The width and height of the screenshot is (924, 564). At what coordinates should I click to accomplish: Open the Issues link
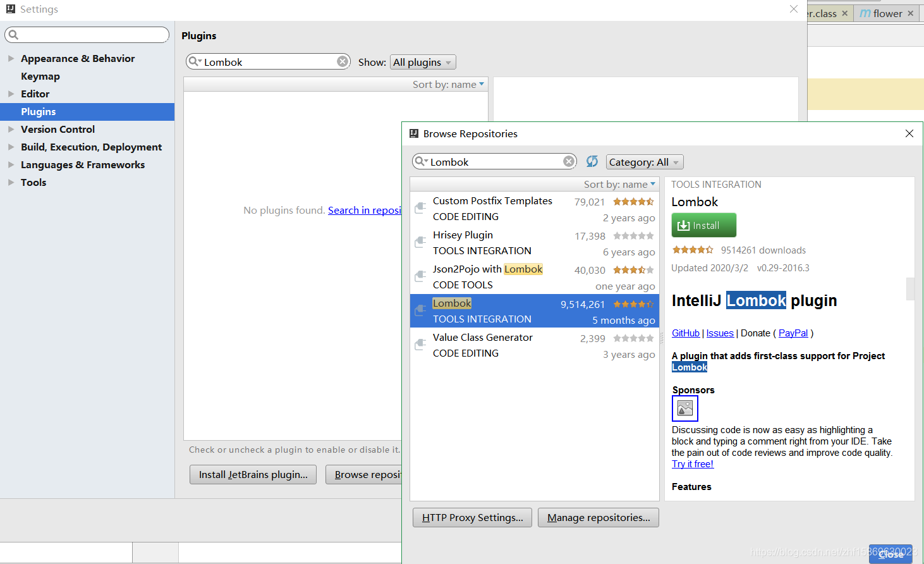click(720, 333)
